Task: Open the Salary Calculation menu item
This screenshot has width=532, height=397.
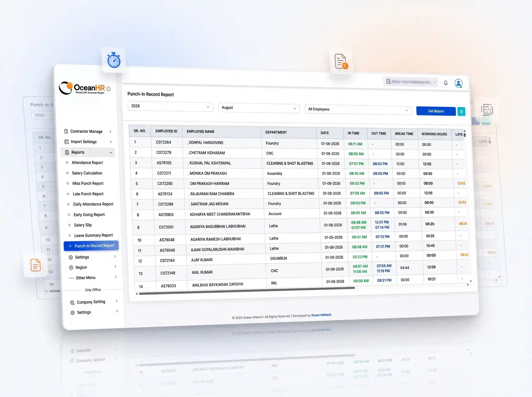Action: pos(87,173)
